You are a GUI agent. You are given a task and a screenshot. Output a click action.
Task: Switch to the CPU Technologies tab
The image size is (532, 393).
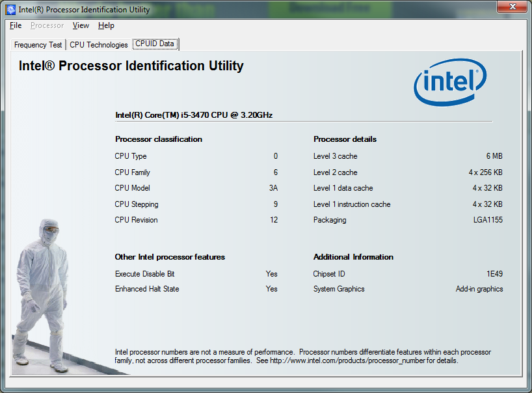point(99,45)
